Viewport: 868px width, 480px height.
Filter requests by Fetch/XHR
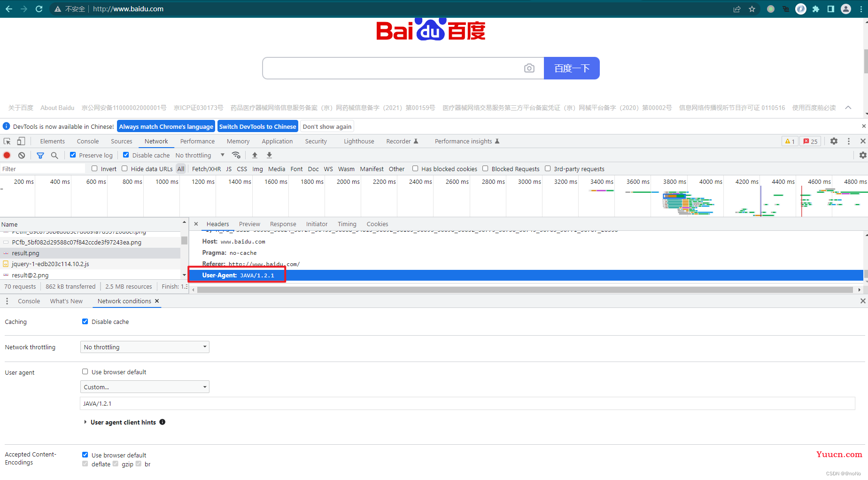pos(206,169)
